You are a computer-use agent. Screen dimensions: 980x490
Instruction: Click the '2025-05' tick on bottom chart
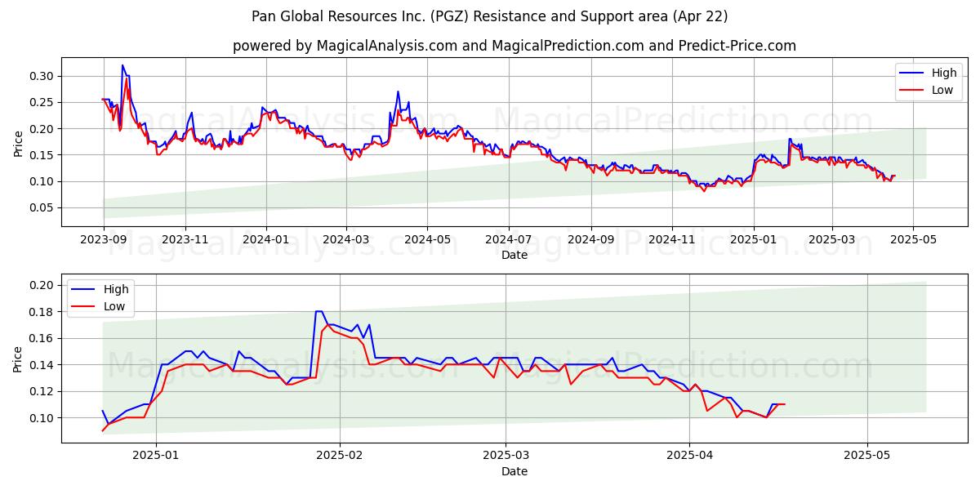point(867,455)
